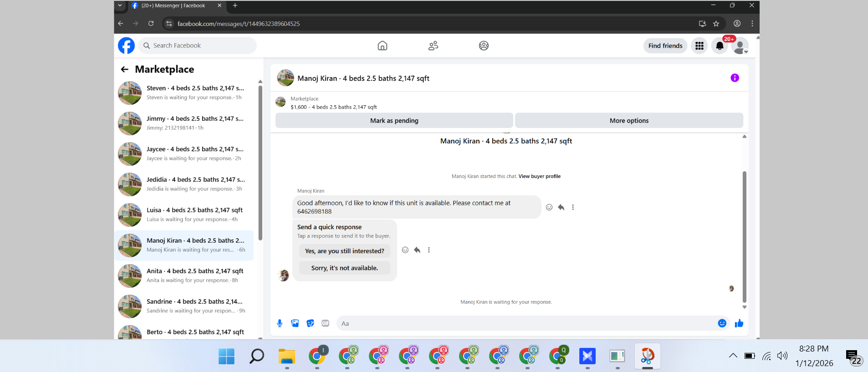Viewport: 868px width, 372px height.
Task: Open the Facebook menu grid icon
Action: click(x=700, y=46)
